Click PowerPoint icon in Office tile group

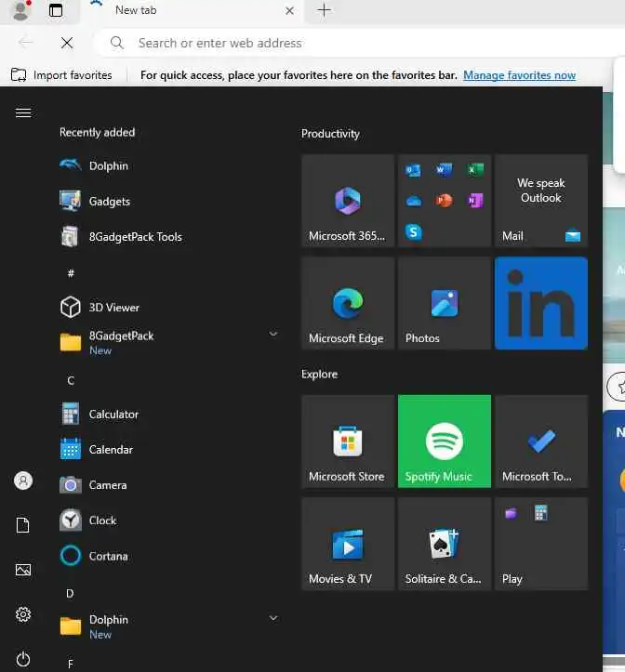tap(444, 200)
